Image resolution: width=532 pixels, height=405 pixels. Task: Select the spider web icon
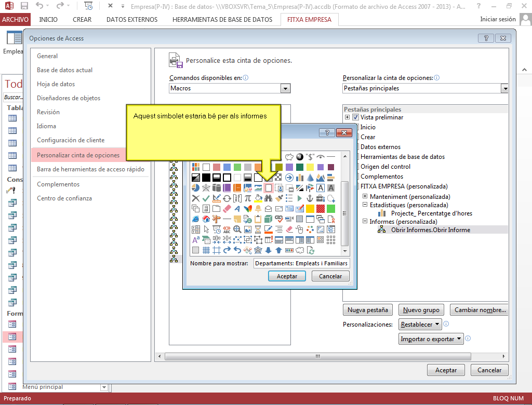pyautogui.click(x=206, y=188)
